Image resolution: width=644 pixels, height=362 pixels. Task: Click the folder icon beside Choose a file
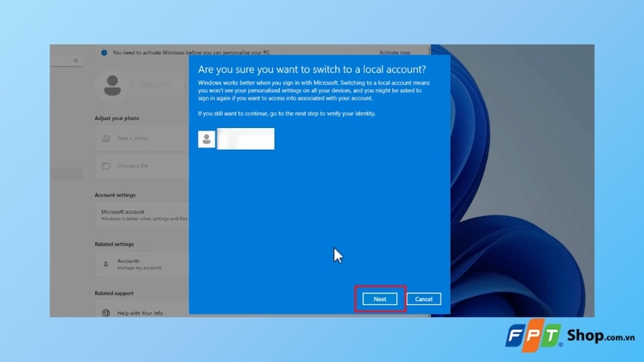pos(106,166)
